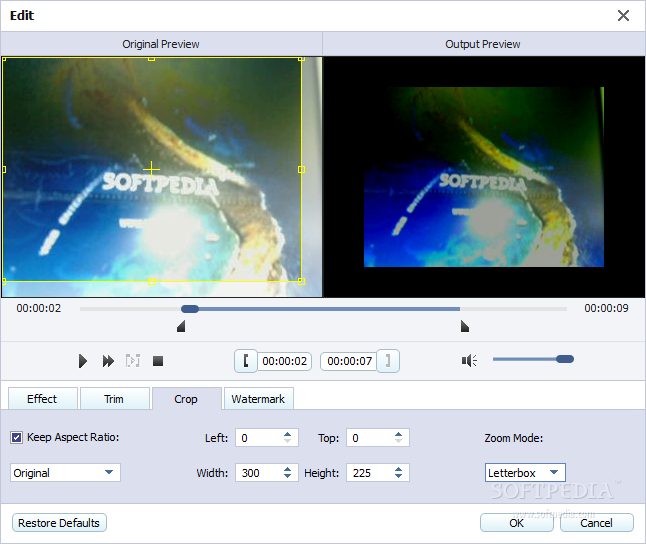The image size is (646, 544).
Task: Click the Original Preview header label
Action: (161, 44)
